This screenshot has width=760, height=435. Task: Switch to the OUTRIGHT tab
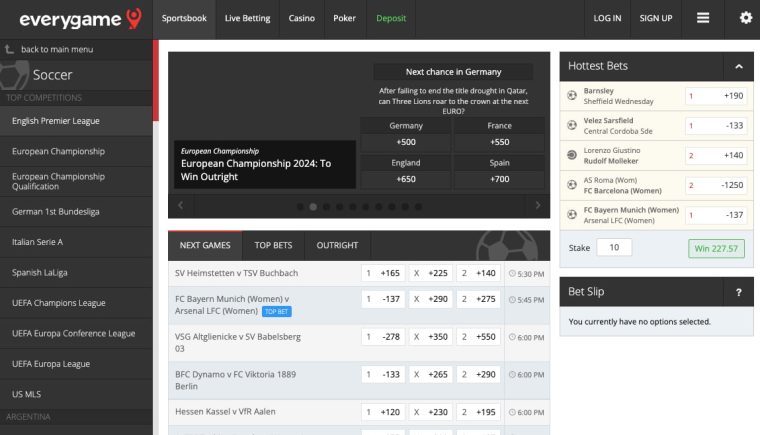pos(337,245)
